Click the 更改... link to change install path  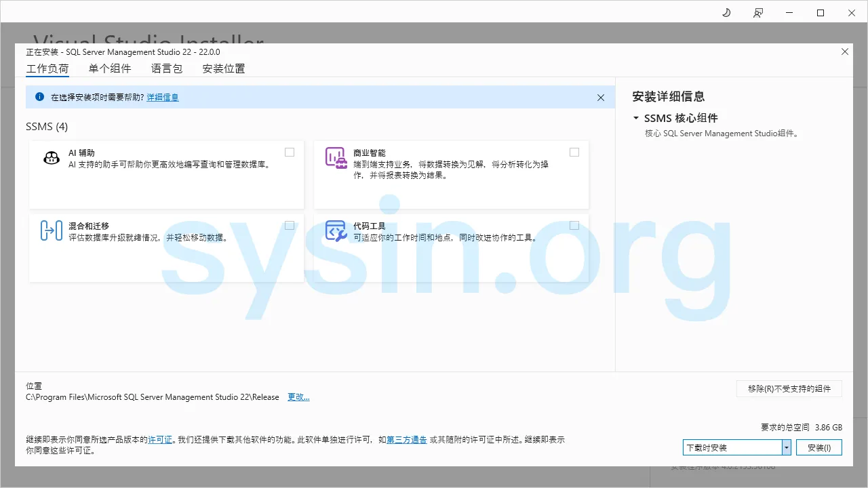pyautogui.click(x=298, y=397)
